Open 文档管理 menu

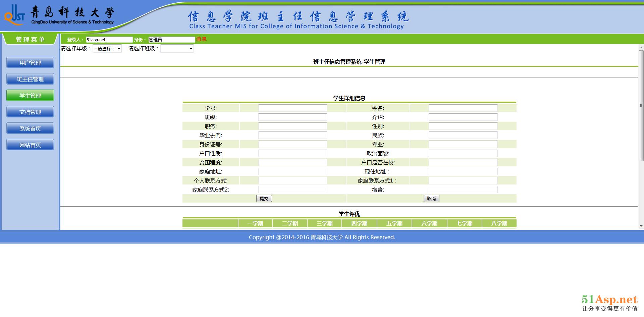click(30, 112)
